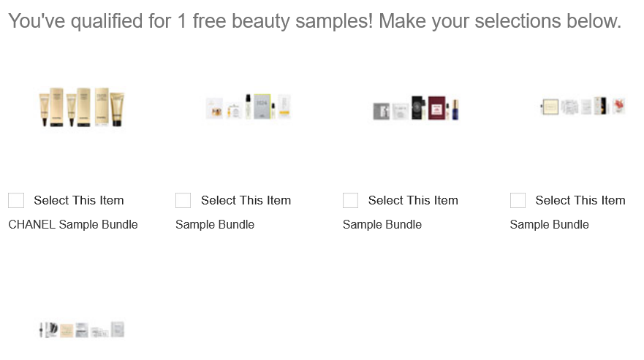Image resolution: width=644 pixels, height=360 pixels.
Task: Open the gold CHANEL tubes product image
Action: [x=82, y=107]
